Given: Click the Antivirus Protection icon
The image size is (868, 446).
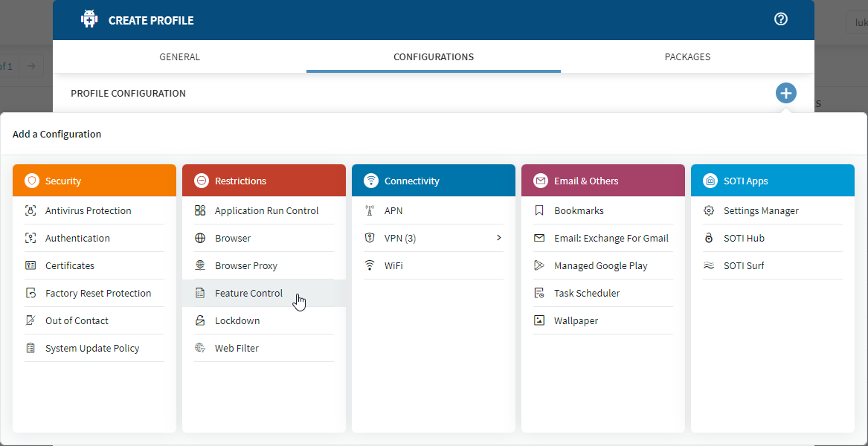Looking at the screenshot, I should tap(30, 211).
